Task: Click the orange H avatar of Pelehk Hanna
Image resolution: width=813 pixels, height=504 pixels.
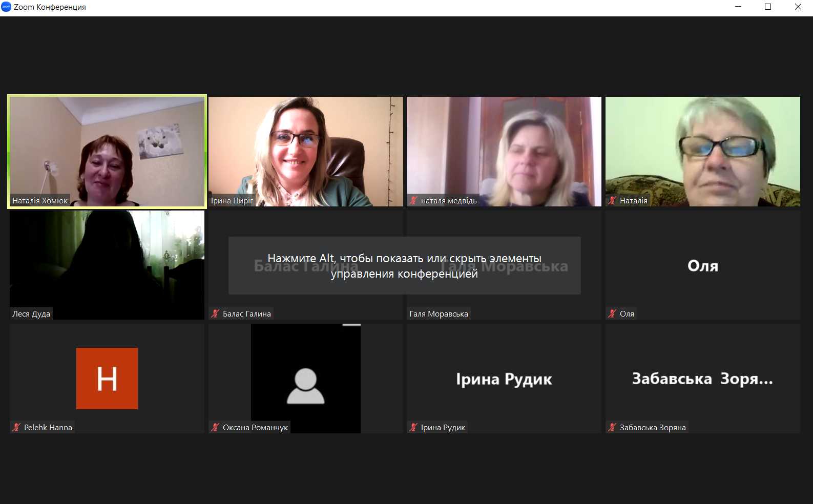Action: [x=107, y=379]
